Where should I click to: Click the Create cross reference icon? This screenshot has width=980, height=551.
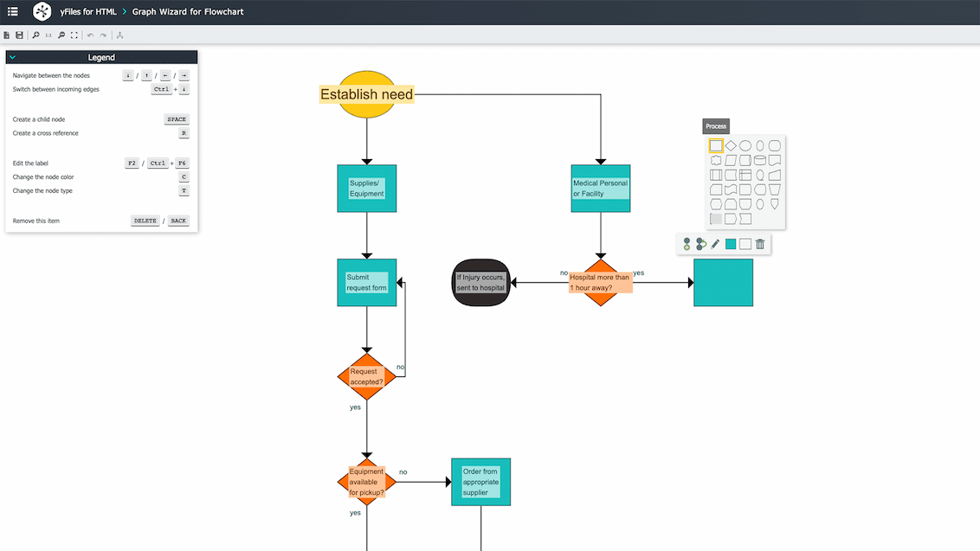(700, 244)
